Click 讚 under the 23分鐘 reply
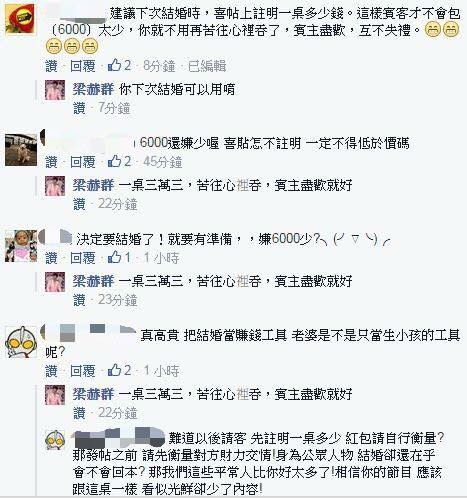This screenshot has height=498, width=467. (x=79, y=300)
